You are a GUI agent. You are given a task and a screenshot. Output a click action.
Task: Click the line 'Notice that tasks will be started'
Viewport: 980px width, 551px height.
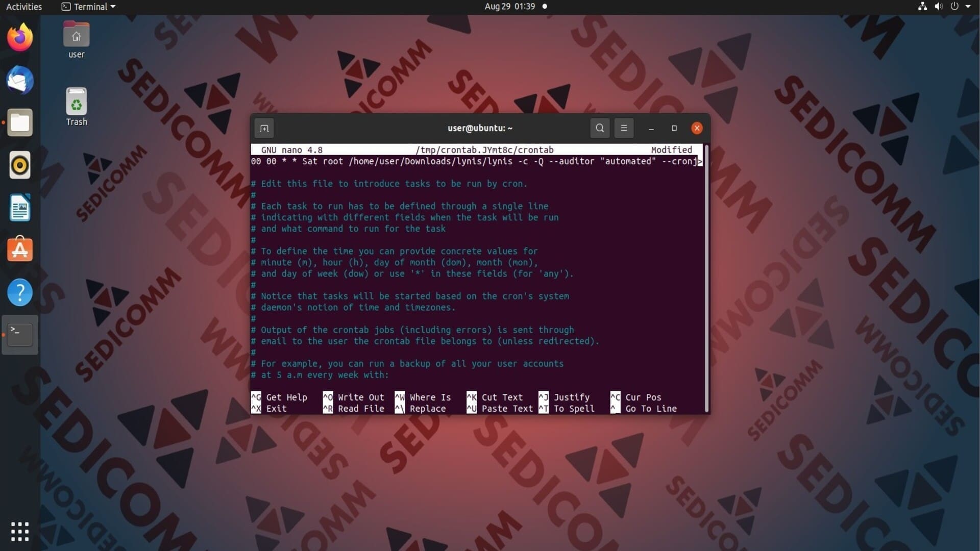(x=410, y=296)
